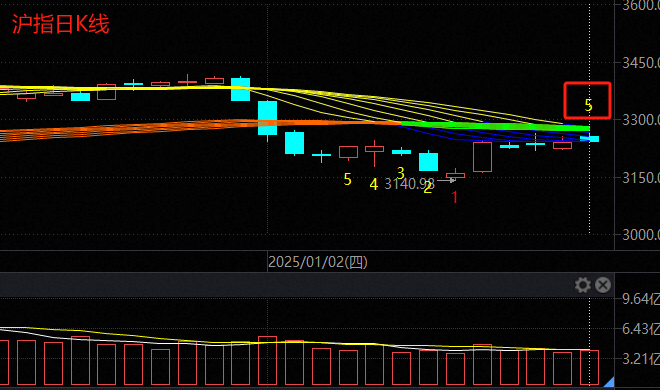Click the 9.64亿 volume axis label
660x390 pixels.
click(x=641, y=299)
